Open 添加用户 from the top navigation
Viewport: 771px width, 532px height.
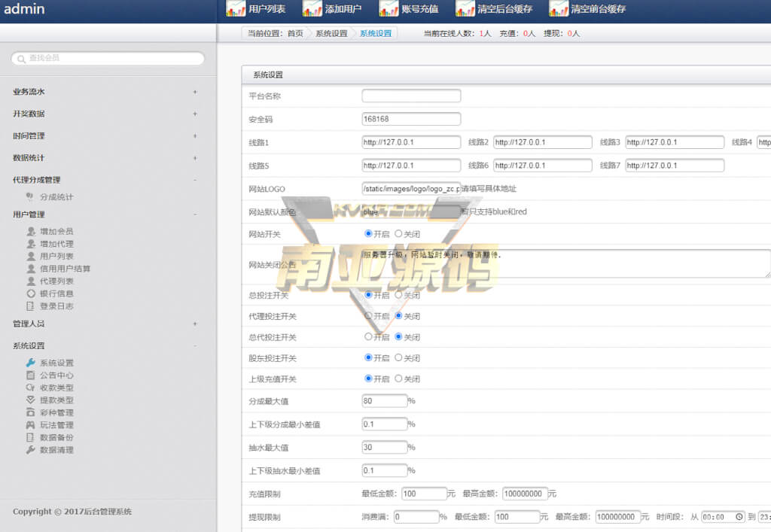pos(343,9)
